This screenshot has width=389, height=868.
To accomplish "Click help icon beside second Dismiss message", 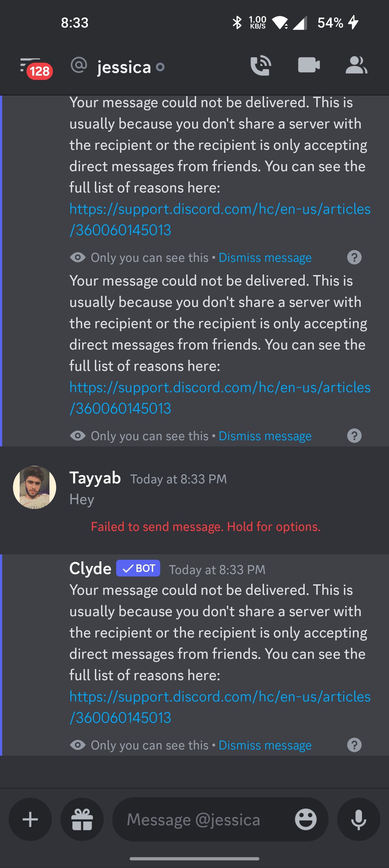I will point(354,436).
